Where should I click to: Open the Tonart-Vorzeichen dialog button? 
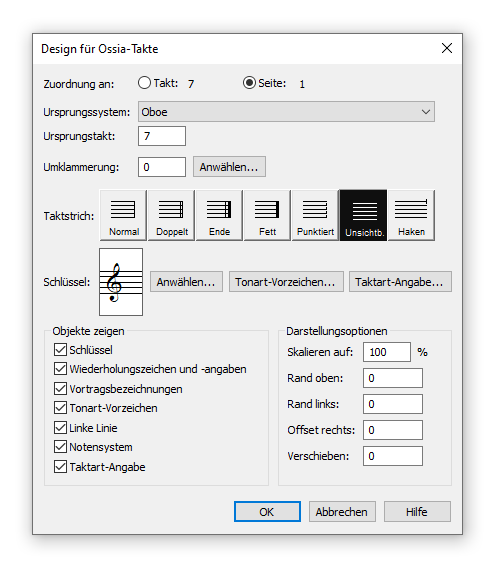(x=286, y=282)
